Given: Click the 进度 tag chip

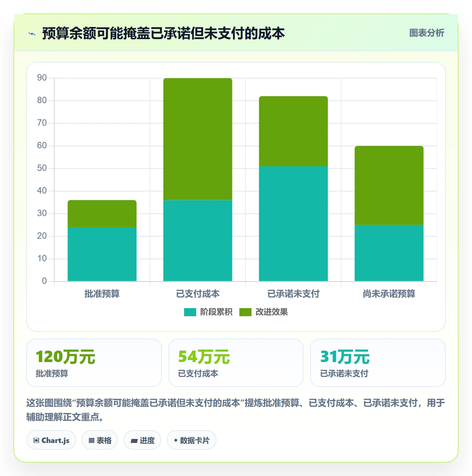Looking at the screenshot, I should point(142,440).
